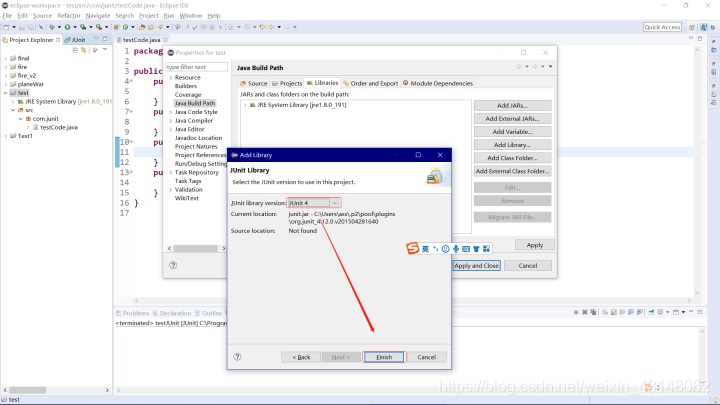Click the Open Perspective icon
This screenshot has height=405, width=720.
tap(692, 27)
